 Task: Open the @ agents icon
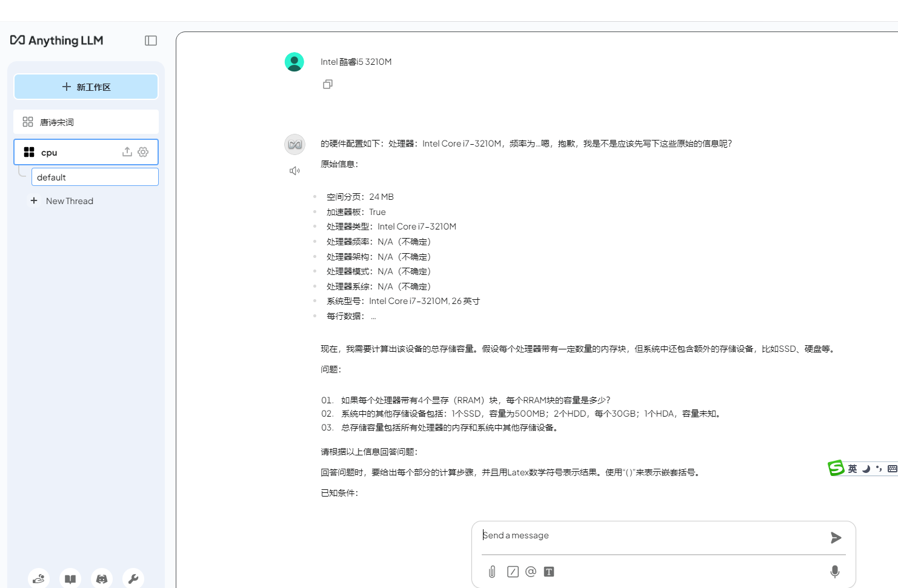point(531,572)
